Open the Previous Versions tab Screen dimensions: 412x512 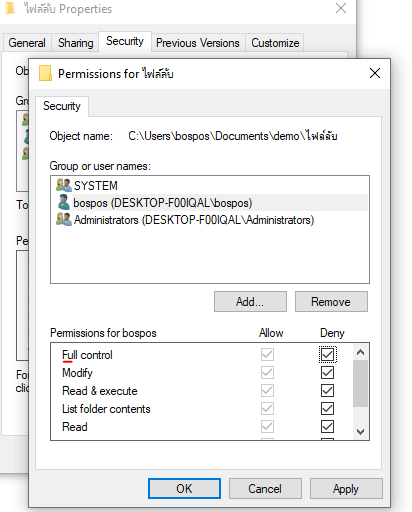click(198, 43)
